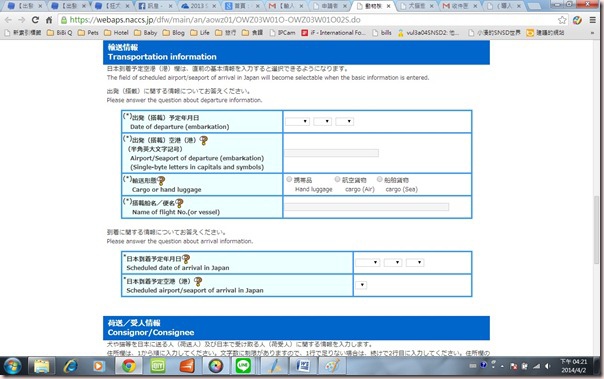This screenshot has width=604, height=379.
Task: Switch to the second Gmail tab
Action: [x=460, y=6]
